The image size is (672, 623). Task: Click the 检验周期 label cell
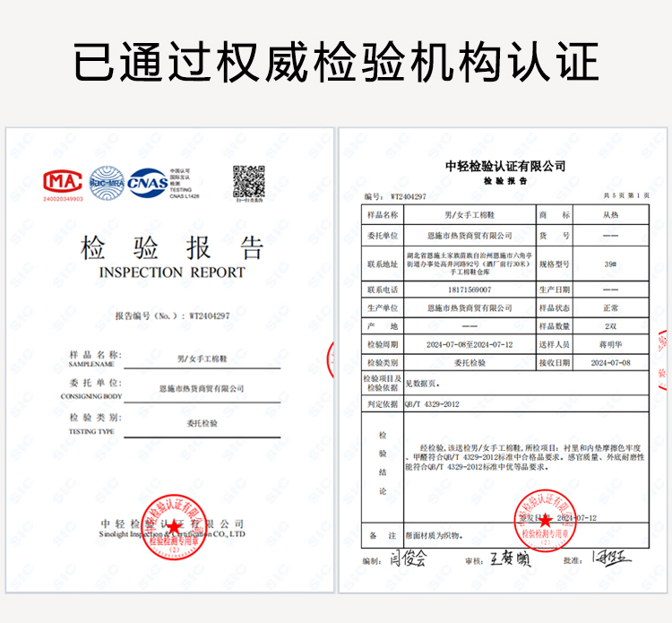[x=383, y=344]
